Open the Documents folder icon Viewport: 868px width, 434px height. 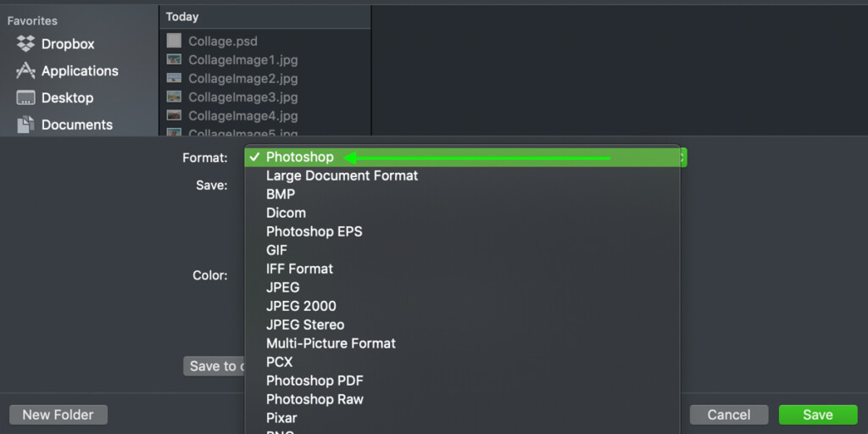tap(25, 125)
